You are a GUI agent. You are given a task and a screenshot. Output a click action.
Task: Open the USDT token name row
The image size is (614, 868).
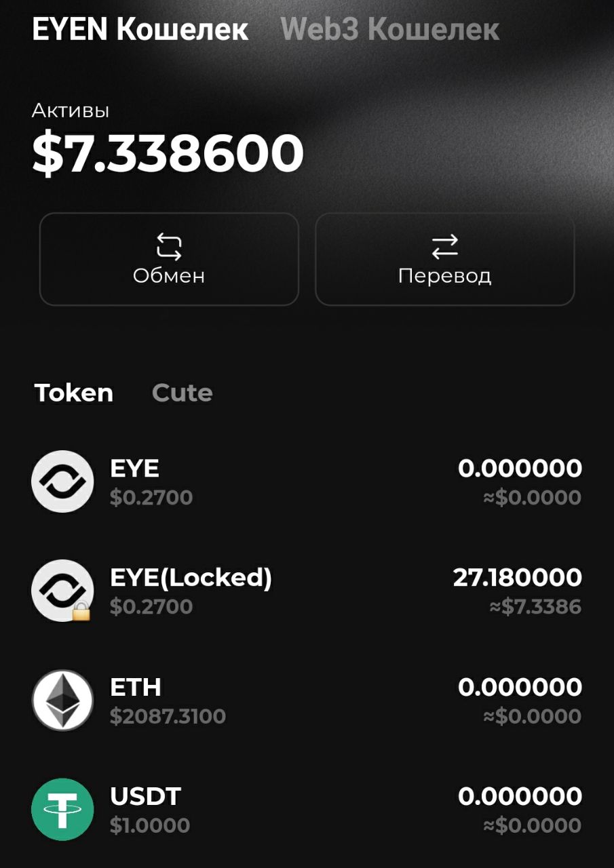(x=307, y=809)
